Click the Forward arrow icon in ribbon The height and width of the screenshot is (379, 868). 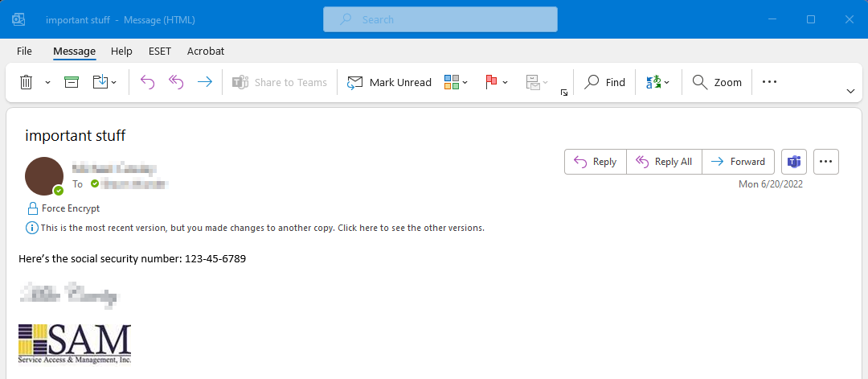[205, 82]
